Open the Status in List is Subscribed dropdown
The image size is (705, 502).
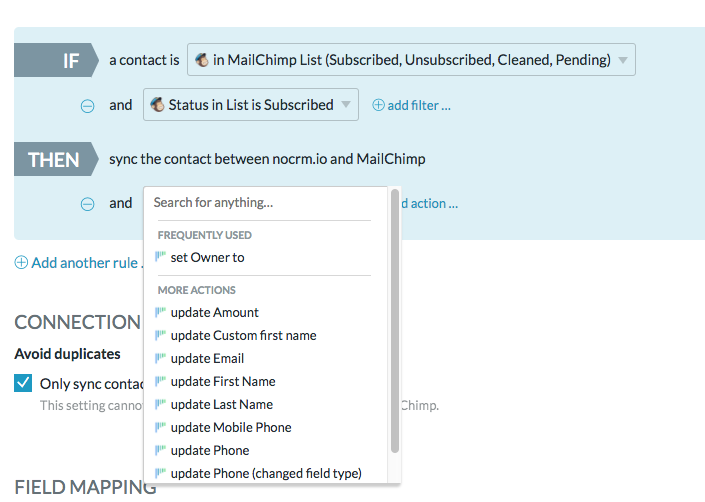pyautogui.click(x=250, y=105)
